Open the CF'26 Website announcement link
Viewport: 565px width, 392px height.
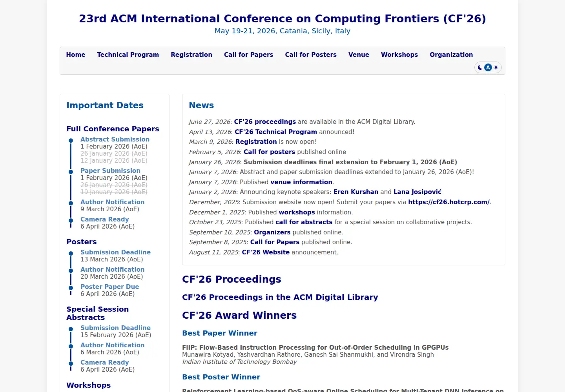click(x=266, y=252)
